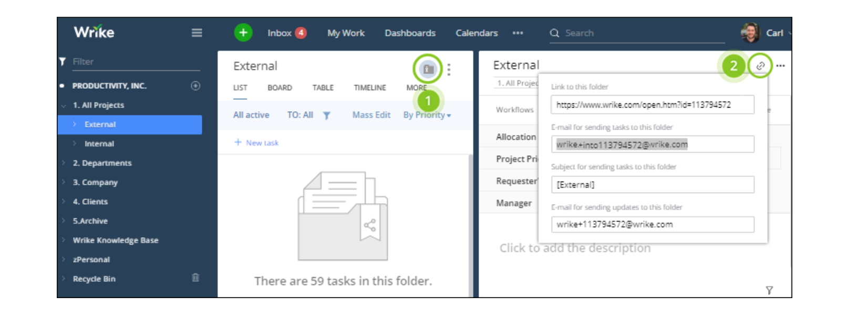Click the add circle icon beside Productivity, Inc.
The height and width of the screenshot is (317, 868).
click(195, 86)
